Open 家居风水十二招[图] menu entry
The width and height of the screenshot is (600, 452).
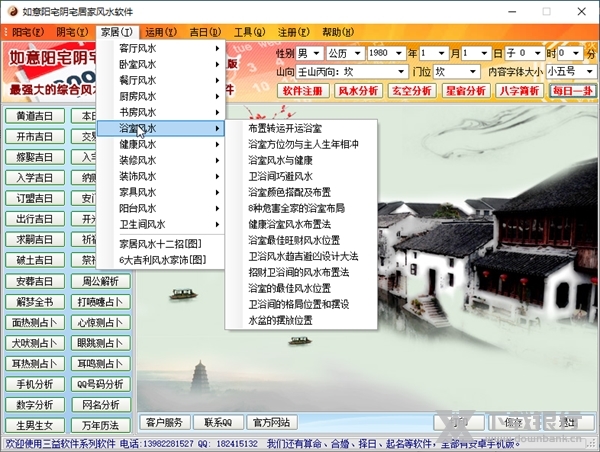[161, 244]
